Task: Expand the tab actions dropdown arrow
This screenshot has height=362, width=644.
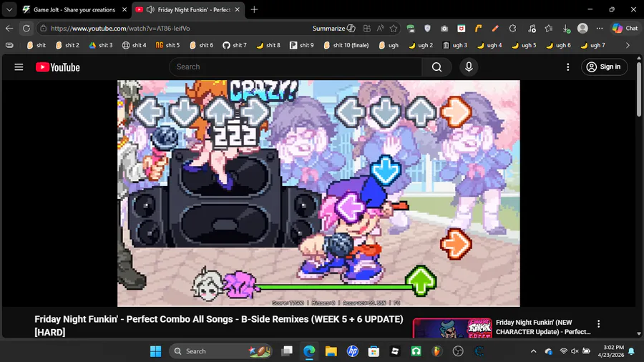Action: coord(9,9)
